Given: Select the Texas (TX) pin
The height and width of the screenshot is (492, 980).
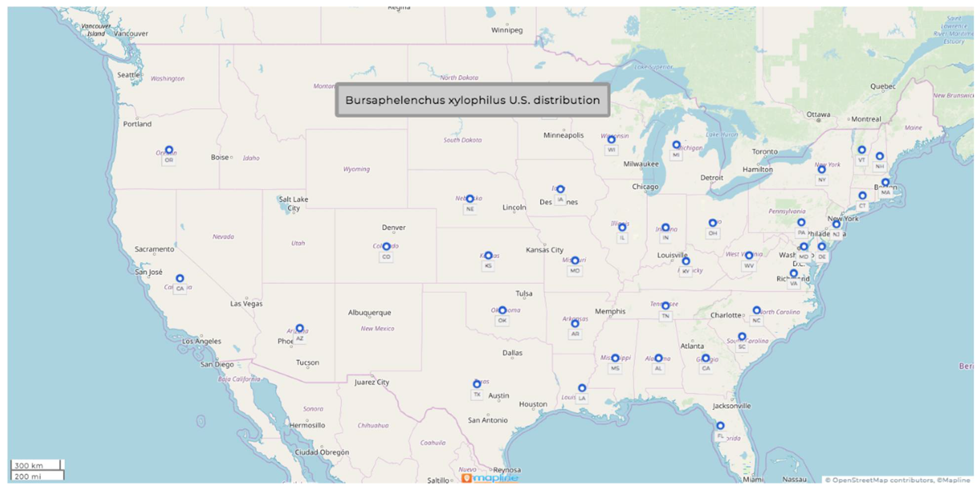Looking at the screenshot, I should [x=477, y=384].
